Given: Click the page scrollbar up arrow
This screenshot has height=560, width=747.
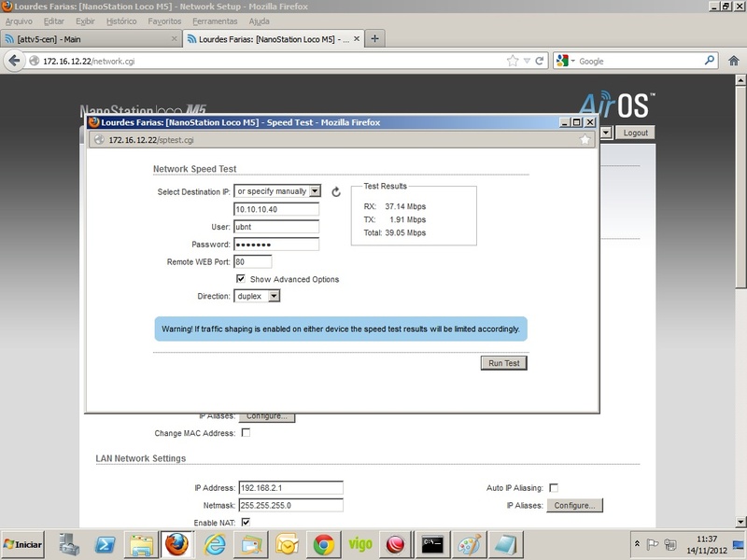Looking at the screenshot, I should coord(740,80).
